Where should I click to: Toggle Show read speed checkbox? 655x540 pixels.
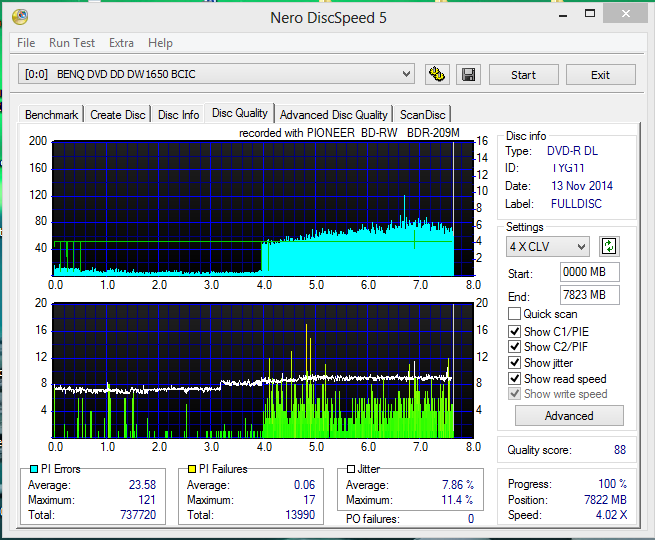[x=514, y=378]
